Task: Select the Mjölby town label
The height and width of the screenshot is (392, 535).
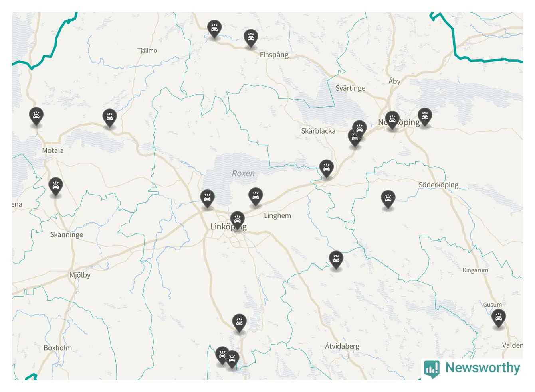Action: point(80,275)
